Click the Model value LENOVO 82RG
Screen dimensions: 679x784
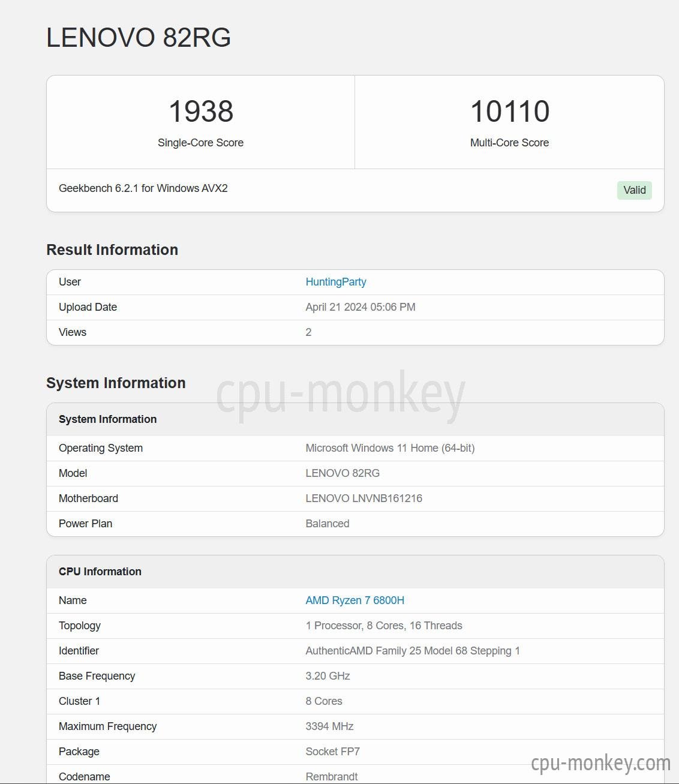342,473
